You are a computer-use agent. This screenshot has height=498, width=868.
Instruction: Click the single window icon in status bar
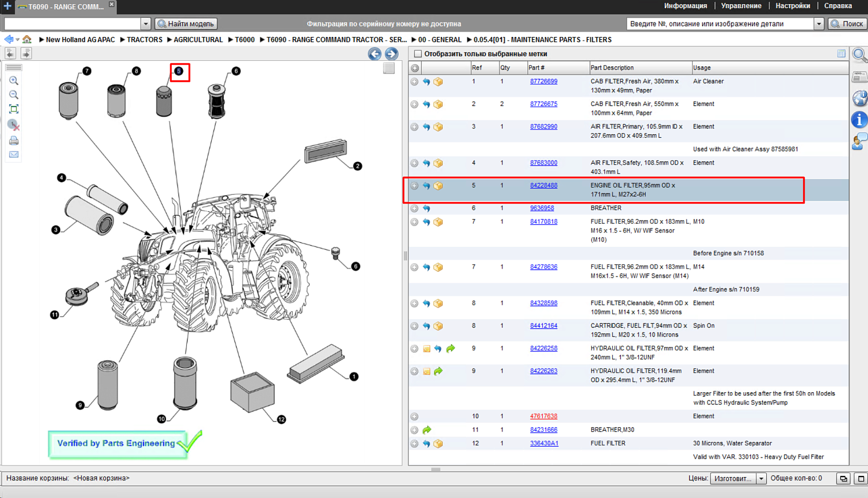tap(861, 479)
